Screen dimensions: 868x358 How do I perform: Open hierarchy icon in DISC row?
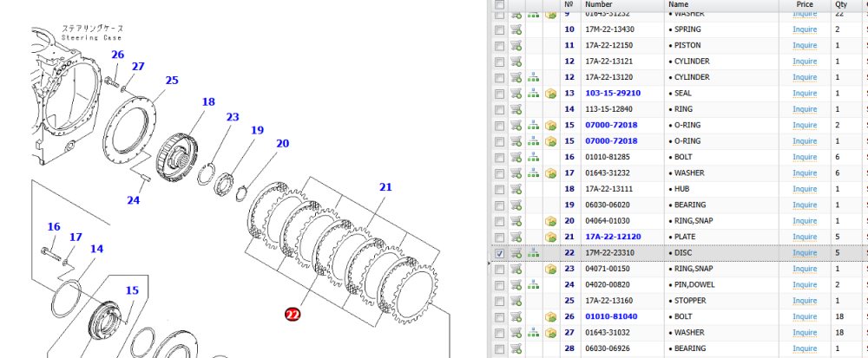tap(533, 253)
